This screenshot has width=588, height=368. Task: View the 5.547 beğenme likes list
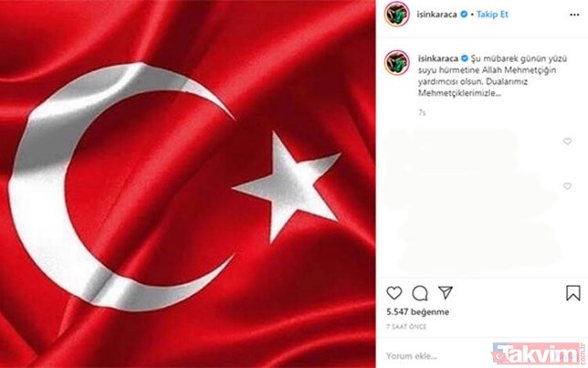[x=418, y=311]
